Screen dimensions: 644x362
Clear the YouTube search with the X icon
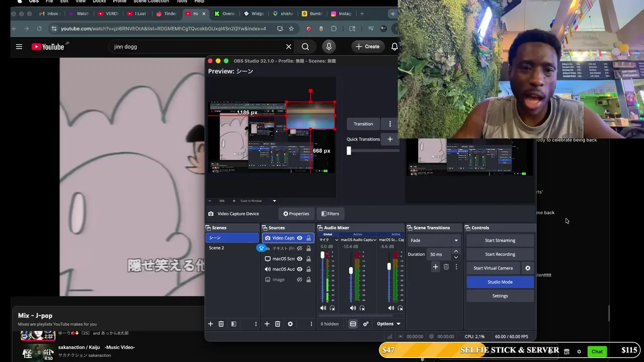(x=289, y=47)
